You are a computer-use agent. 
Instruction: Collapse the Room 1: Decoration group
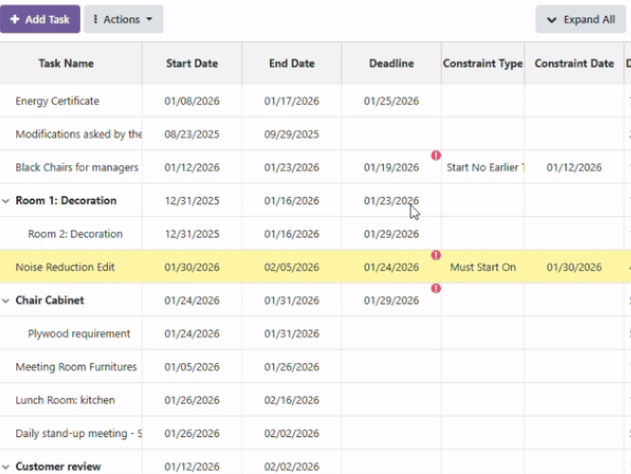(x=6, y=201)
